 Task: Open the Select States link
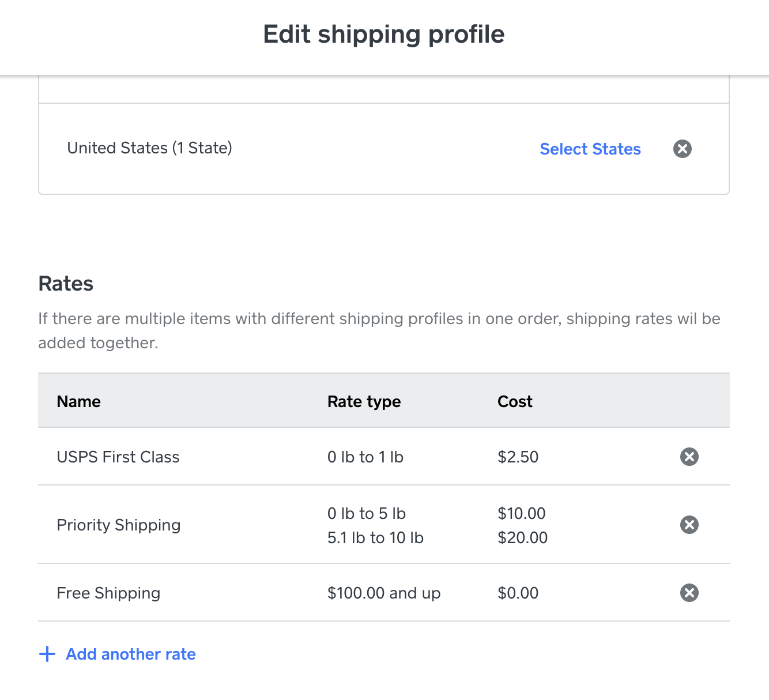point(590,149)
